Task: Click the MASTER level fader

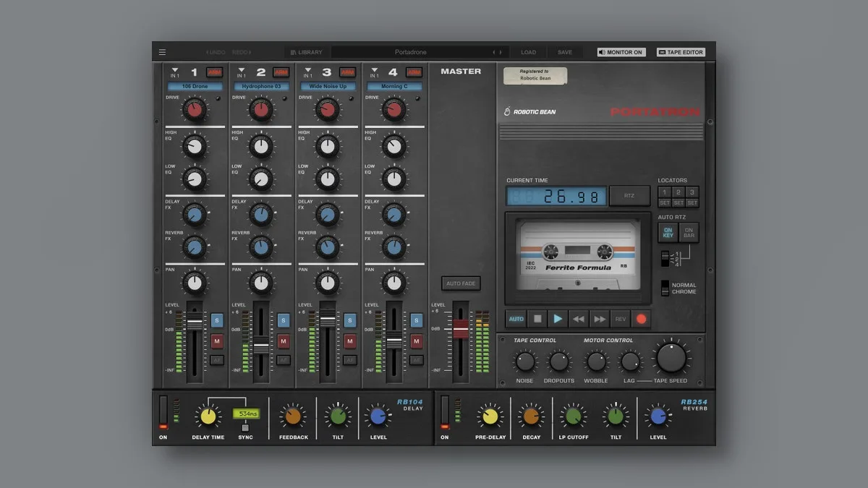Action: 461,328
